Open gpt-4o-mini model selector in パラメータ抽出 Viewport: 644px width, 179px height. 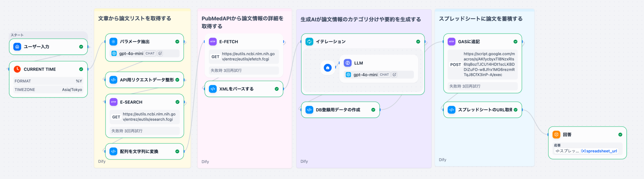[x=131, y=53]
